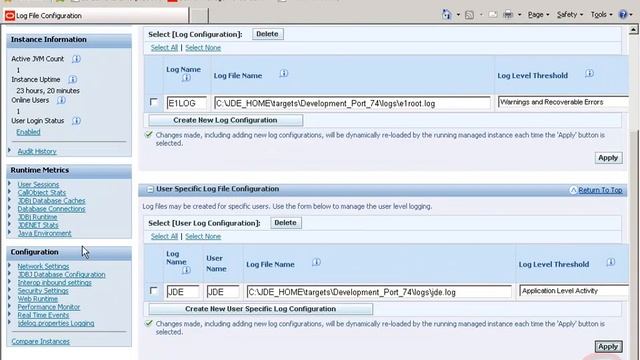640x360 pixels.
Task: Click the browser Help icon
Action: click(623, 15)
